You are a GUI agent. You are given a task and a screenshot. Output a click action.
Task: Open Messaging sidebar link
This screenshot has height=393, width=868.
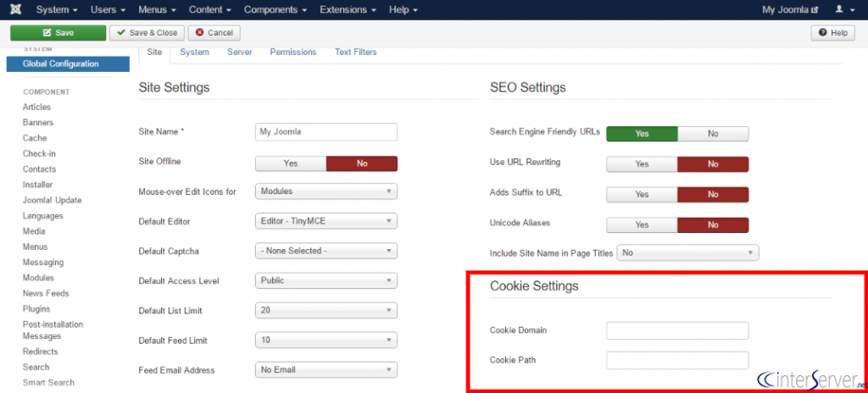(x=43, y=262)
